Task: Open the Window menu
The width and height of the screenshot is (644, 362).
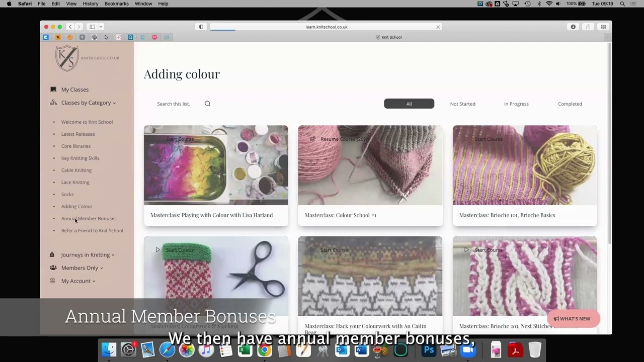Action: pos(143,4)
